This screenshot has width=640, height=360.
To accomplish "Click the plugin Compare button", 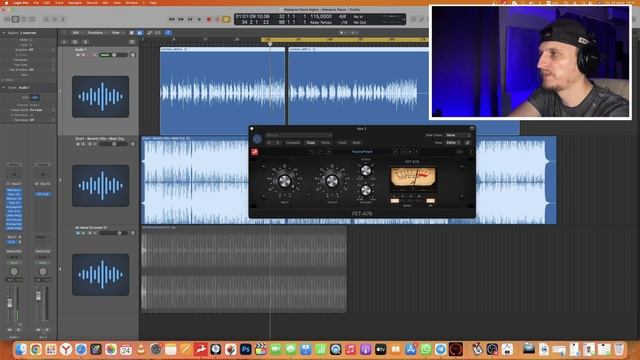I will tap(293, 143).
